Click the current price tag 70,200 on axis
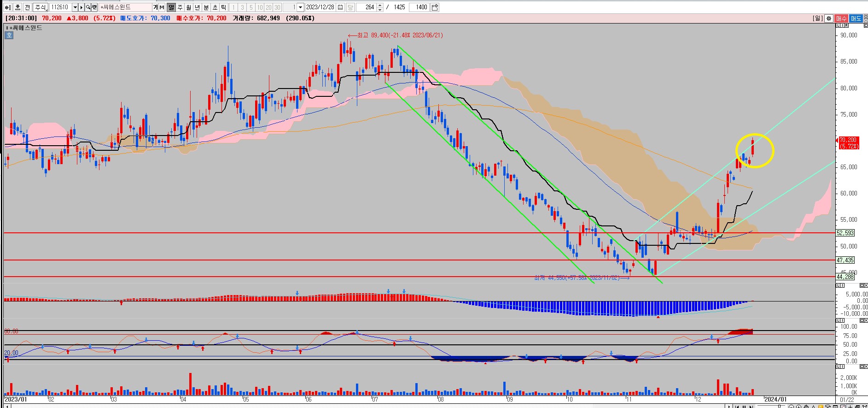 (848, 143)
